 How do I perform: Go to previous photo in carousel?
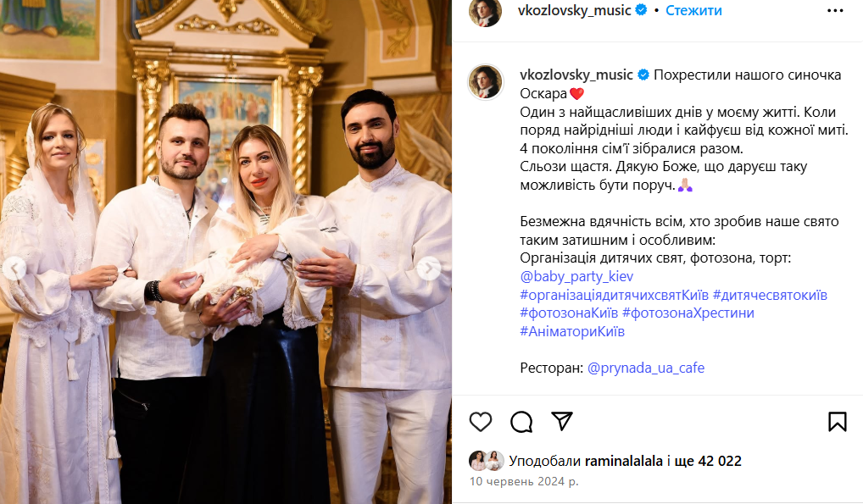pos(15,269)
